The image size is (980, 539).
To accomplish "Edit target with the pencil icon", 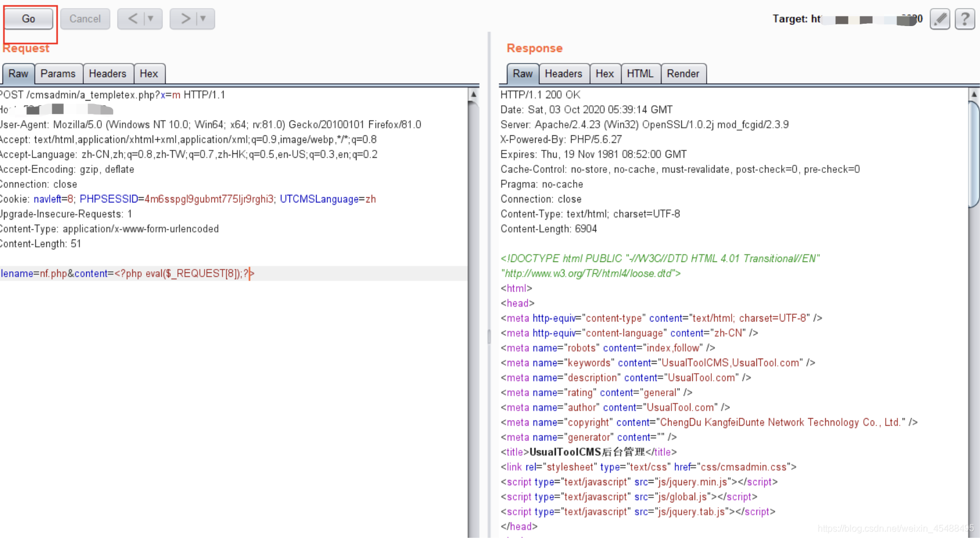I will 940,19.
